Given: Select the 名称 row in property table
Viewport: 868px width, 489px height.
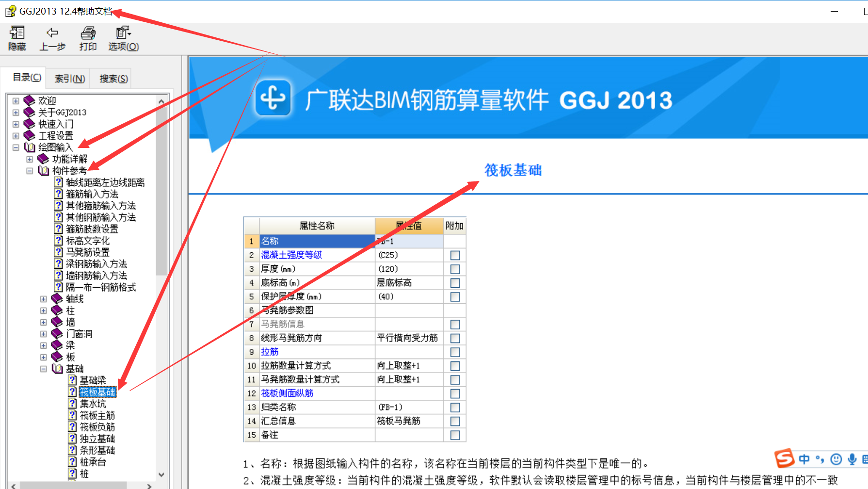Looking at the screenshot, I should click(x=317, y=241).
